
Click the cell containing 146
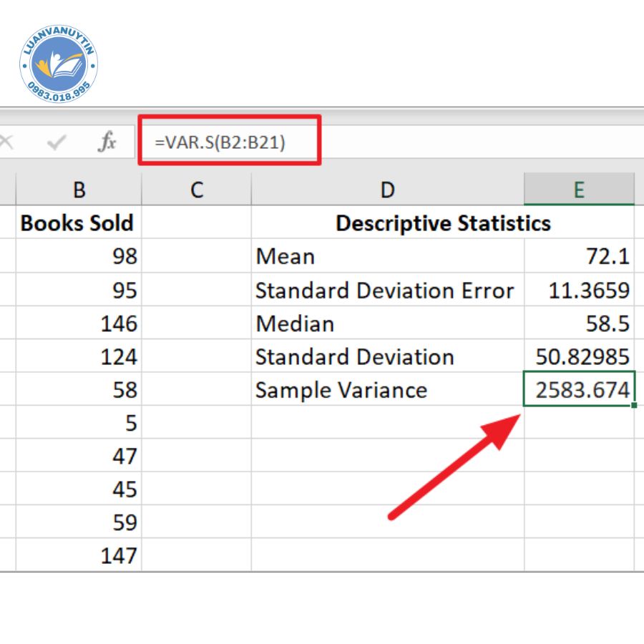79,323
